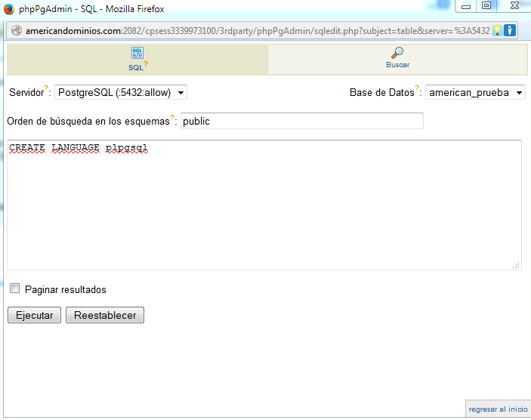Click the Reestablecer button
Viewport: 531px width, 420px height.
pos(105,315)
